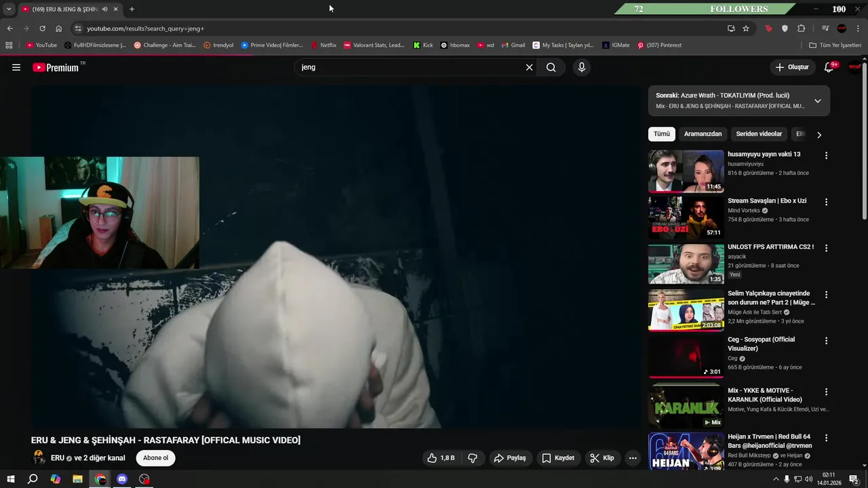Show hidden system tray icons

(x=776, y=479)
